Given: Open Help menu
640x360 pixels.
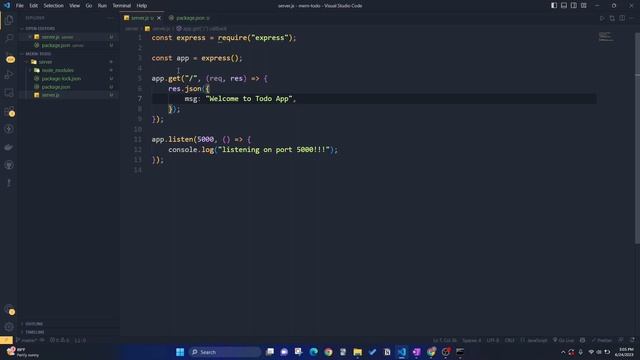Looking at the screenshot, I should pos(142,6).
